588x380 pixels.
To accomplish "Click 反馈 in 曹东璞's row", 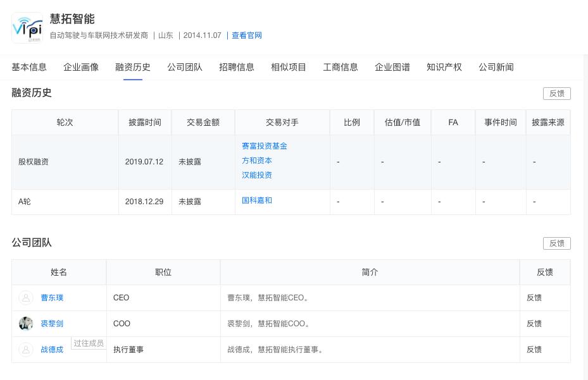I will (x=534, y=298).
